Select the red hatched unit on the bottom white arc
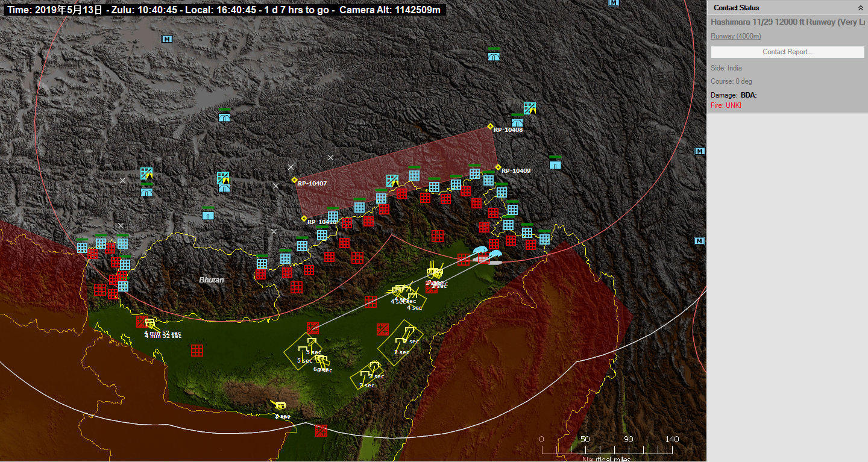The height and width of the screenshot is (462, 868). point(321,431)
